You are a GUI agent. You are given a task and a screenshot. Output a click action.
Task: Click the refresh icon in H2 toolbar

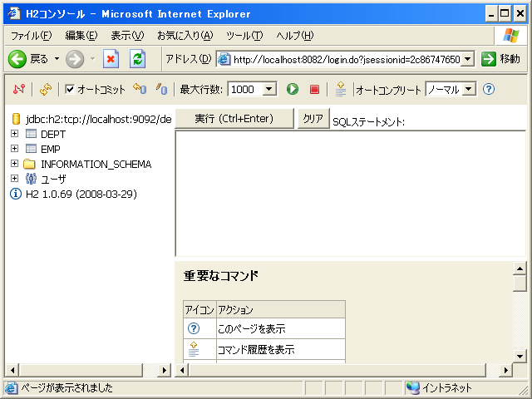46,89
